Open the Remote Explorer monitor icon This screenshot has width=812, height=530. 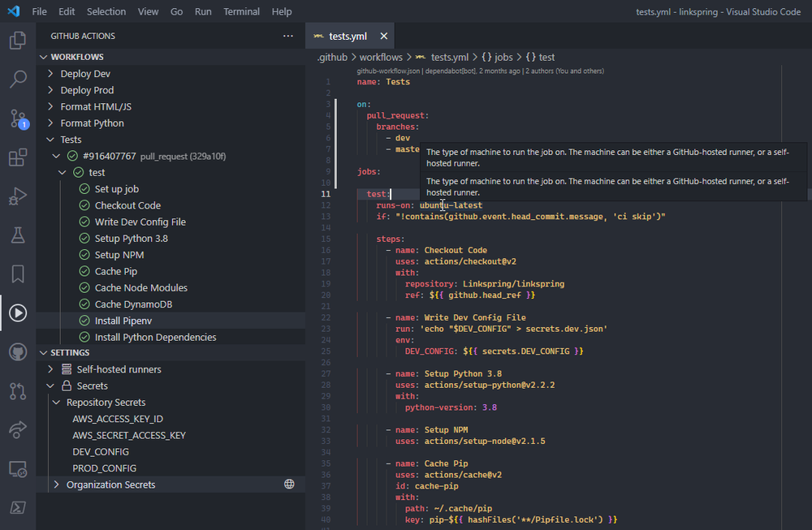[18, 469]
